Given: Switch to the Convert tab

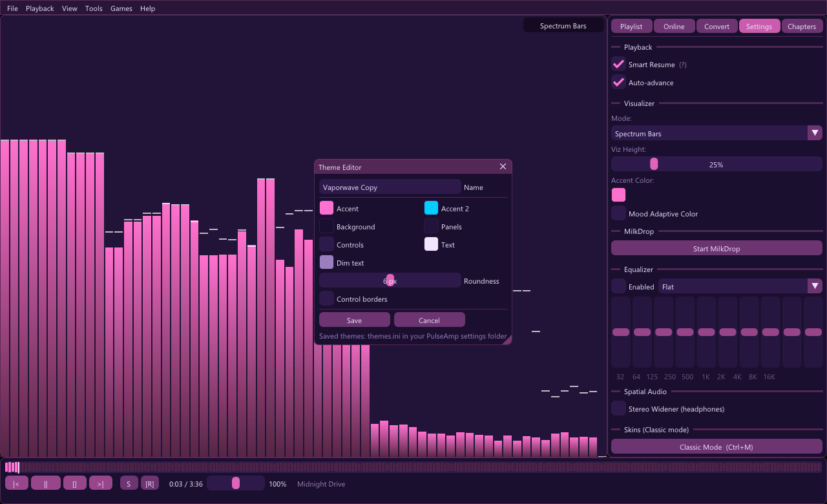Looking at the screenshot, I should click(717, 26).
